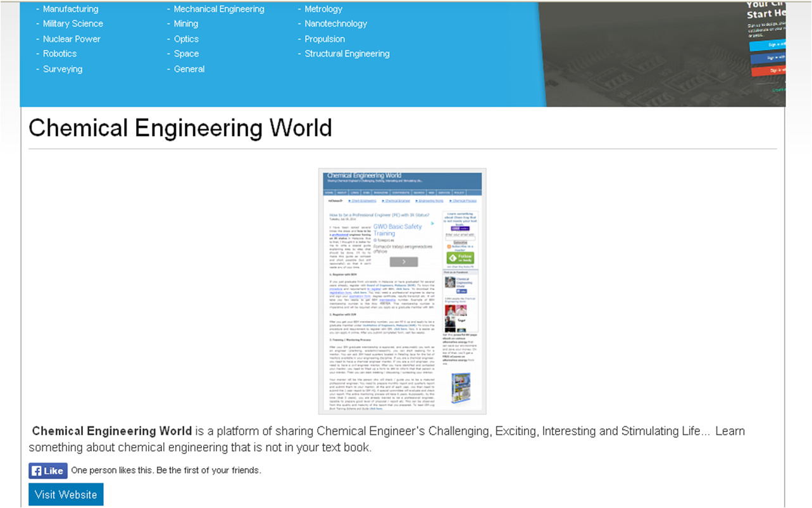Click the Visit Website button

[65, 494]
